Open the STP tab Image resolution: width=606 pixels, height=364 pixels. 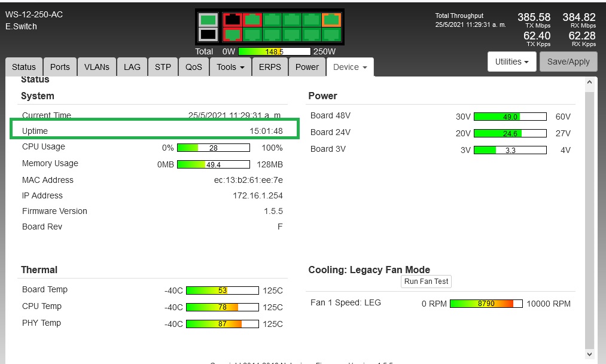click(163, 67)
